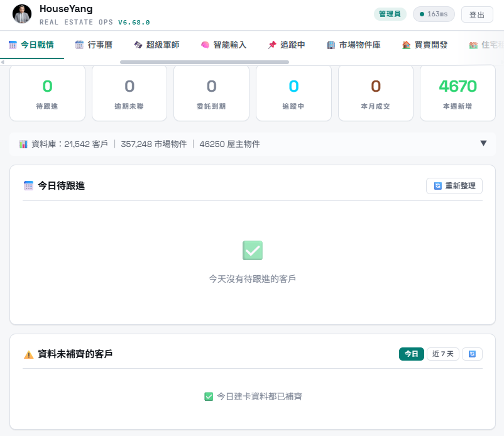Click the horizontal tab scrollbar
504x436 pixels.
tap(204, 62)
